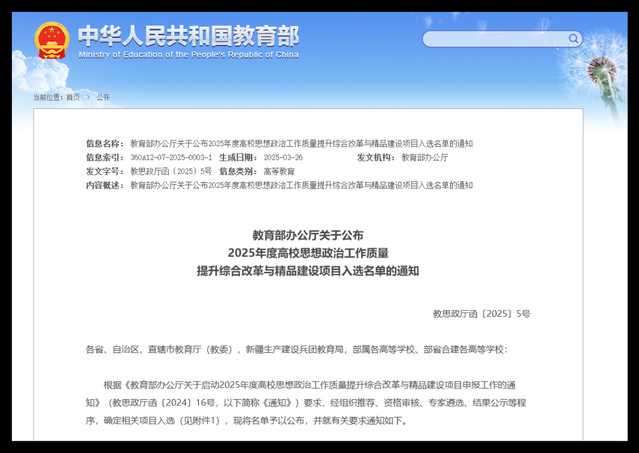Click the right-aligned 教思政厅函〔2025〕5号 line

pos(481,314)
